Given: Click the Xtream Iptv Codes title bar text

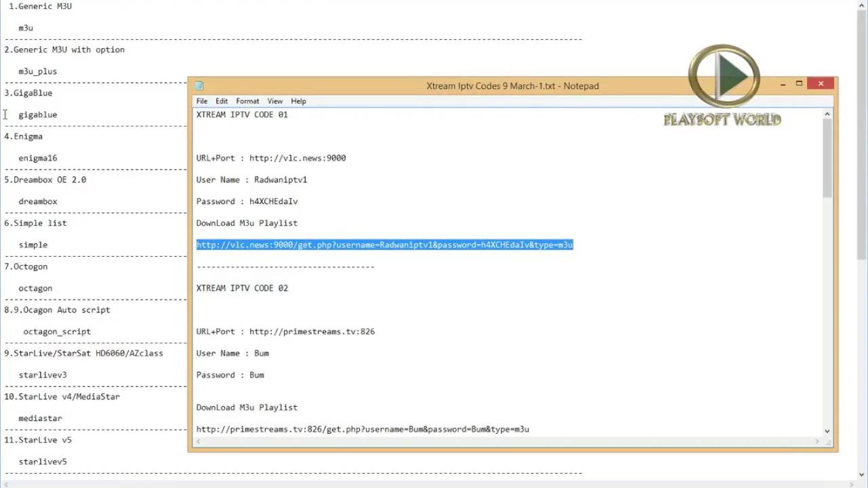Looking at the screenshot, I should click(513, 86).
